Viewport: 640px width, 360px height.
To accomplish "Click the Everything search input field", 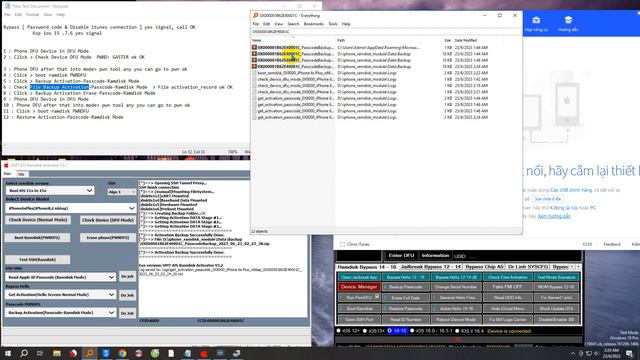I will [386, 32].
